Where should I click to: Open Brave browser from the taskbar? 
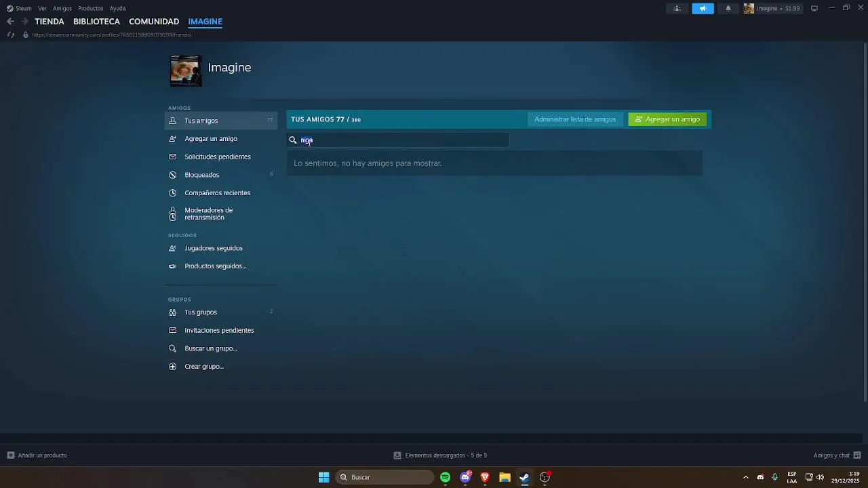485,477
